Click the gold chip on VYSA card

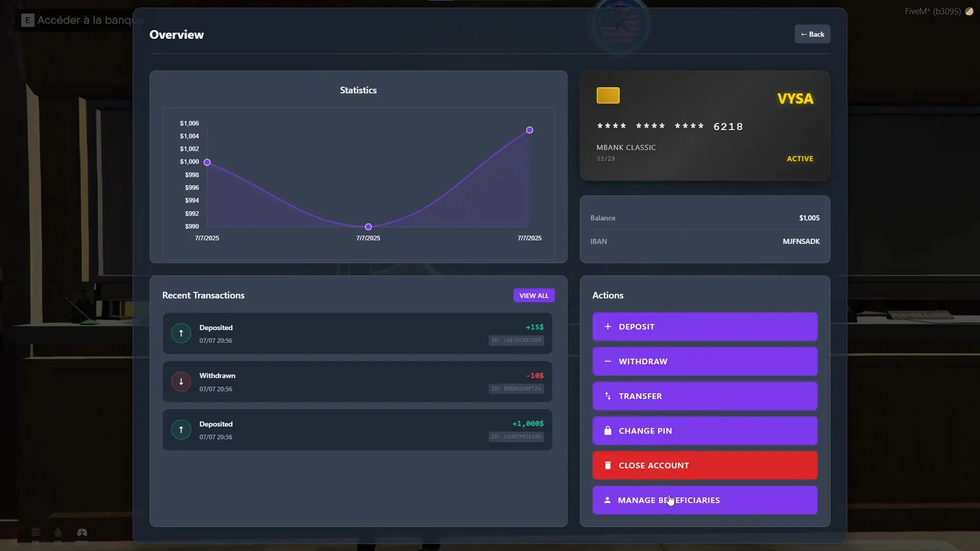click(608, 95)
